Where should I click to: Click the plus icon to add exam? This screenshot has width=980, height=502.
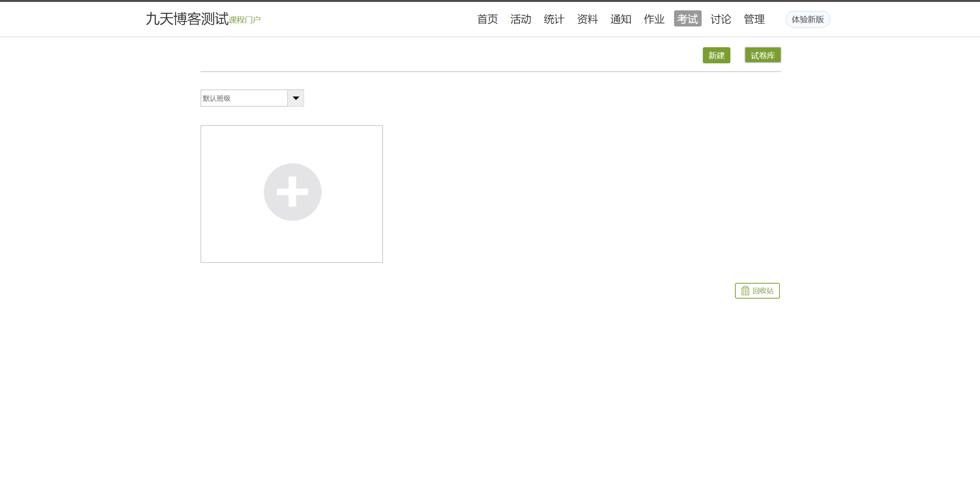[x=292, y=192]
